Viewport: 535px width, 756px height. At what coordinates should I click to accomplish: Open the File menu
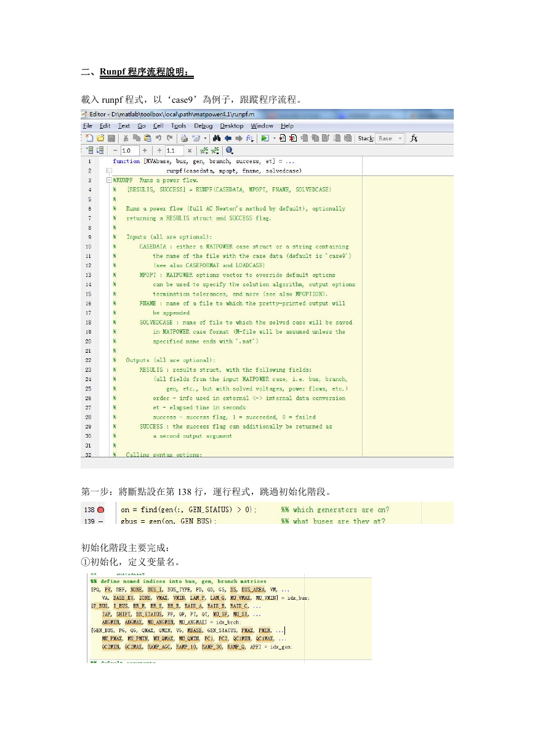tap(88, 126)
